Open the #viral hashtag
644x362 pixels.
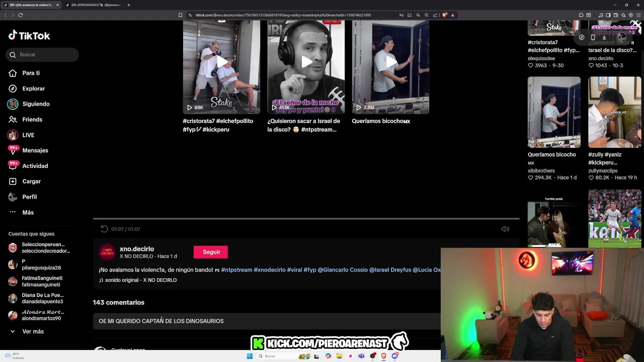pyautogui.click(x=294, y=270)
